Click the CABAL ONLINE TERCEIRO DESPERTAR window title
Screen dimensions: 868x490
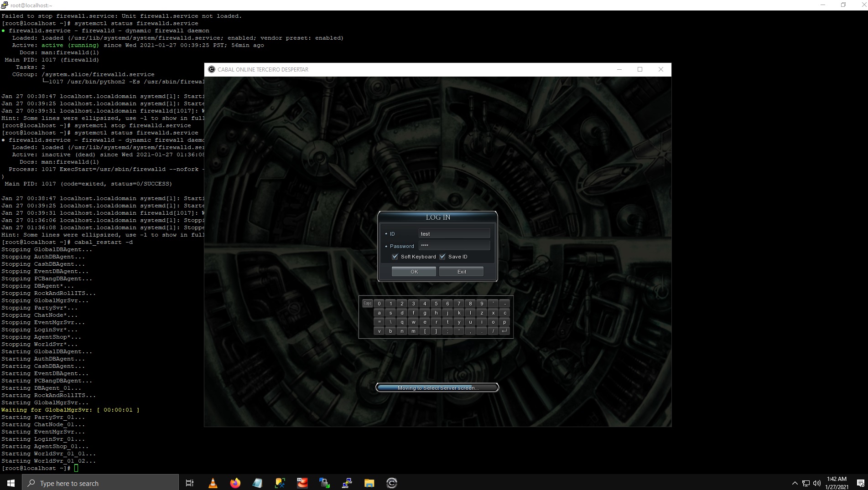263,69
